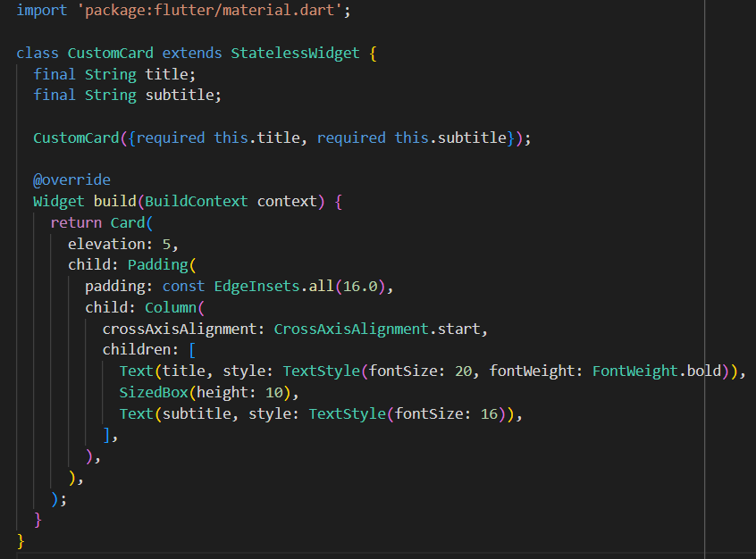
Task: Click the 'import' keyword on the first line
Action: tap(42, 10)
